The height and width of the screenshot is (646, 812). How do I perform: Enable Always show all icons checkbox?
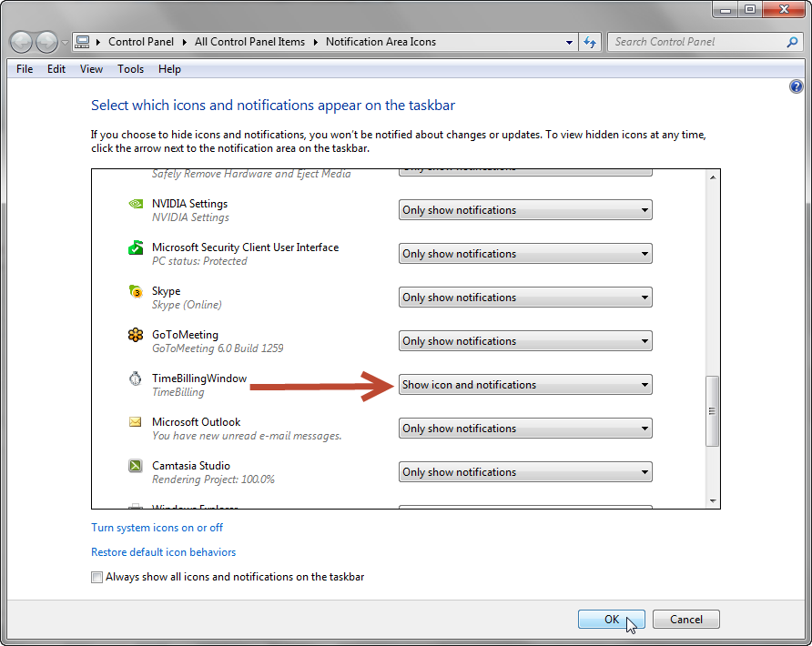pyautogui.click(x=96, y=577)
